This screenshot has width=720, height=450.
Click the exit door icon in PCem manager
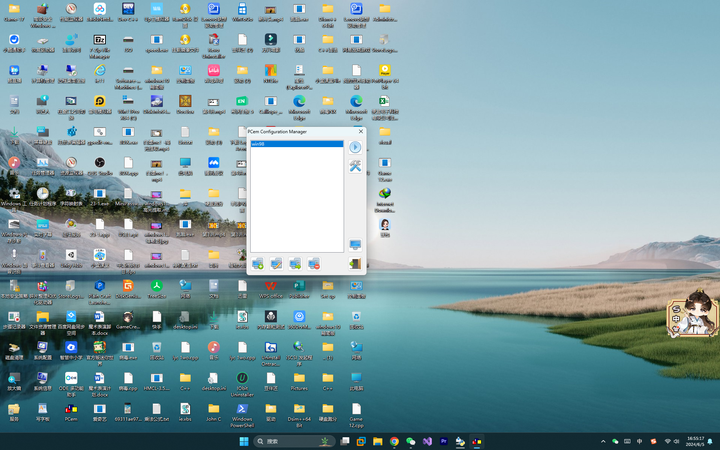click(355, 264)
